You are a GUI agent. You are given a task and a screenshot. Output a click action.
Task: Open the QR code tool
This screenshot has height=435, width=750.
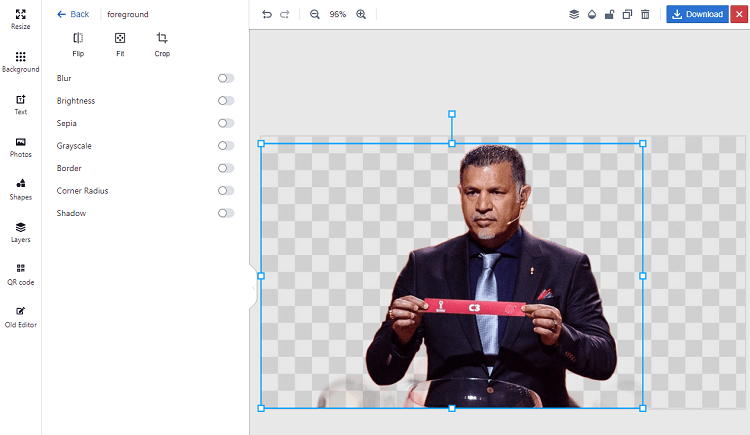(21, 275)
